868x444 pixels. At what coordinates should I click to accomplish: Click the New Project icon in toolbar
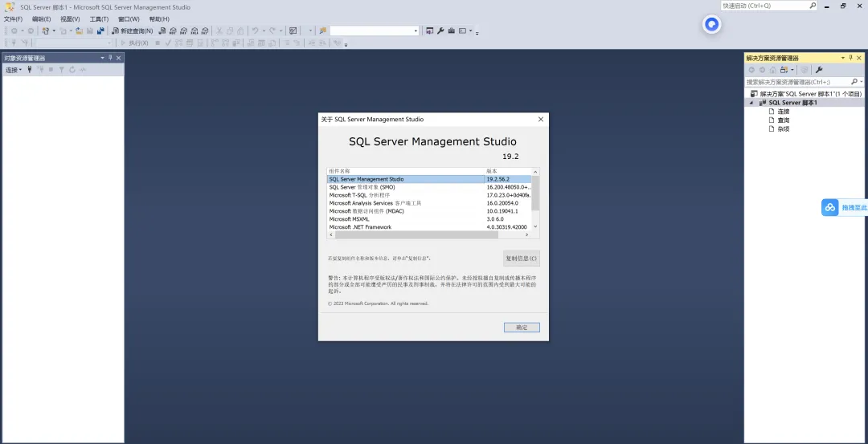tap(46, 31)
